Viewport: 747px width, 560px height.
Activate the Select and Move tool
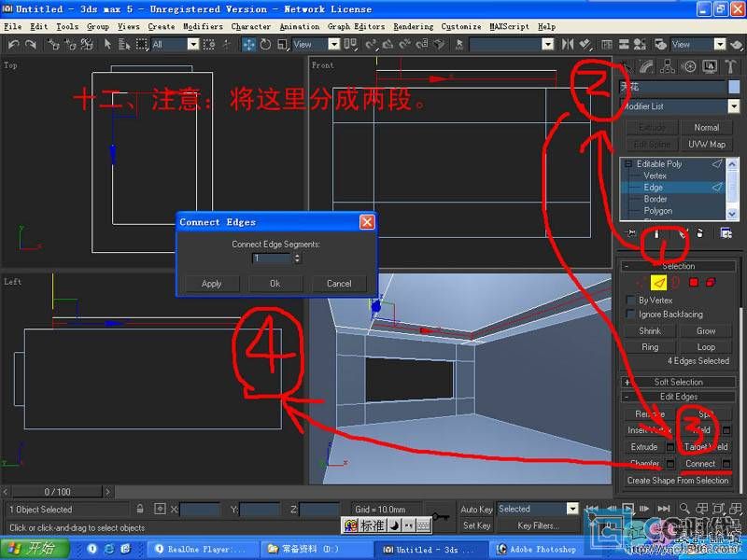tap(248, 44)
